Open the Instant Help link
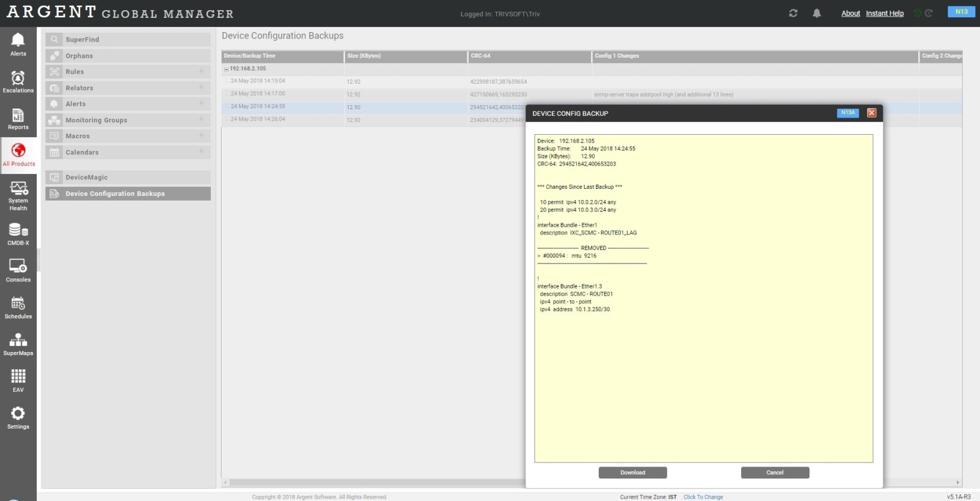The width and height of the screenshot is (980, 501). [x=884, y=13]
